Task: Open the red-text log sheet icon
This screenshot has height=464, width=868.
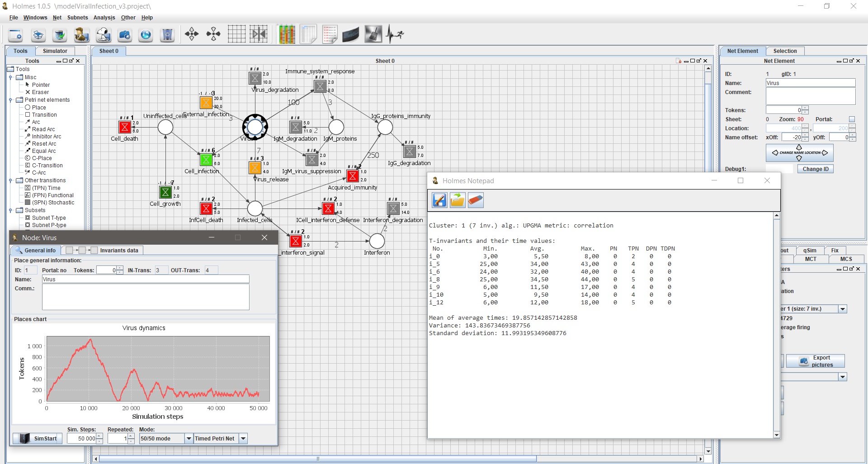Action: click(x=330, y=34)
